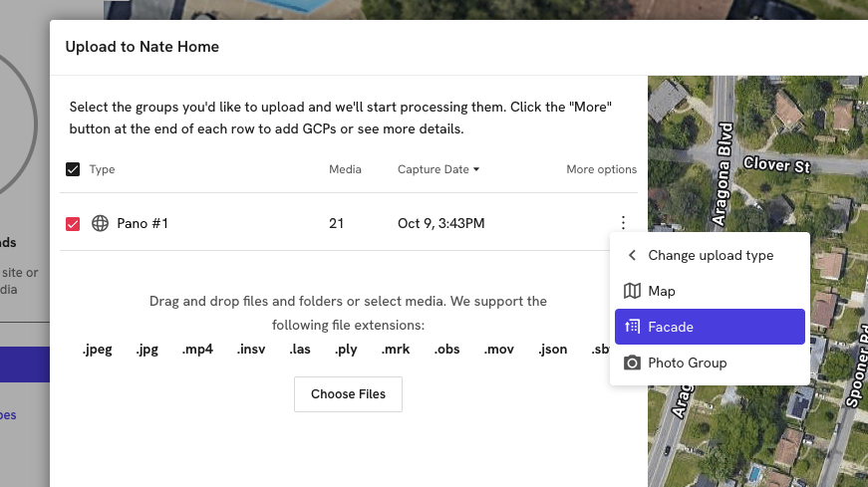Viewport: 868px width, 487px height.
Task: Click the folded map icon in the menu
Action: 632,292
